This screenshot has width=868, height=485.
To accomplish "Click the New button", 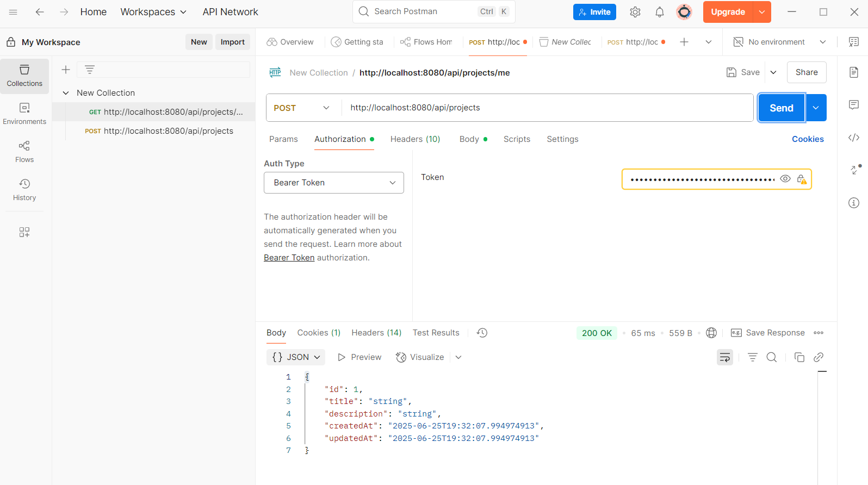I will (199, 42).
